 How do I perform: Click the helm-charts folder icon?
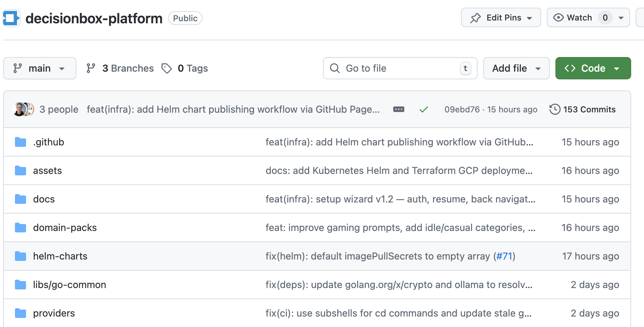pos(20,256)
